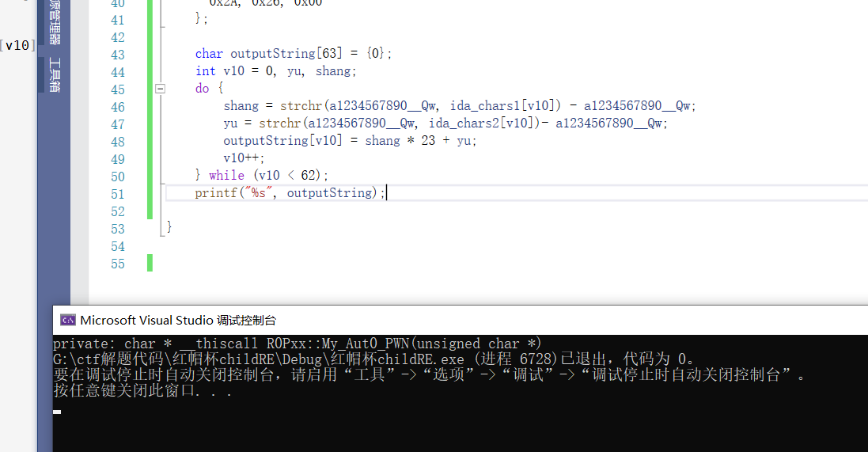This screenshot has width=868, height=452.
Task: Click the v10++ statement
Action: tap(244, 158)
